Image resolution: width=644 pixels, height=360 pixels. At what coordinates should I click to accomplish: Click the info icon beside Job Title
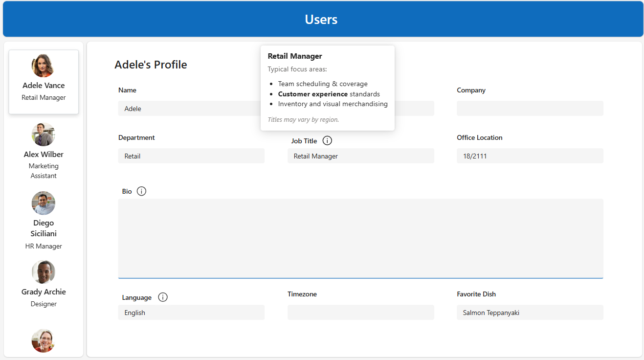pyautogui.click(x=328, y=141)
